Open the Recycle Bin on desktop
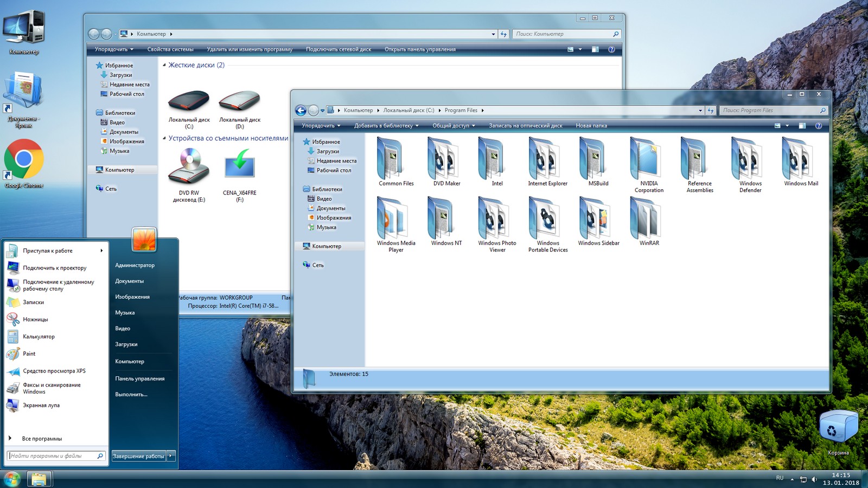Screen dimensions: 868x488 tap(838, 428)
